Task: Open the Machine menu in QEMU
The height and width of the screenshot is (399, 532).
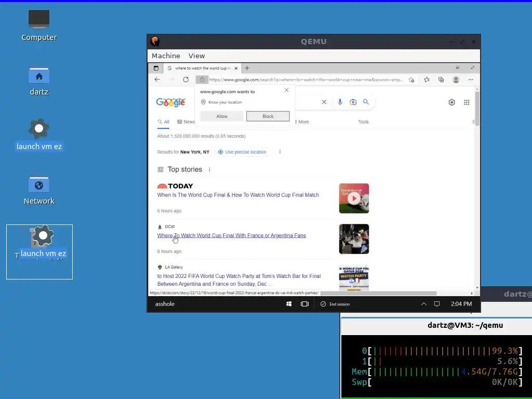Action: (166, 56)
